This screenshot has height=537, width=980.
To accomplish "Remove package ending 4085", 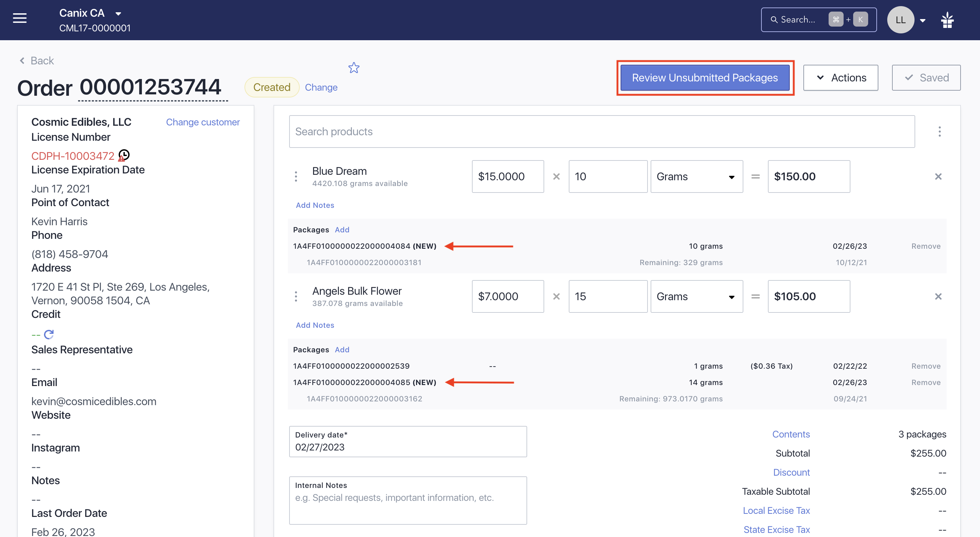I will pyautogui.click(x=925, y=382).
